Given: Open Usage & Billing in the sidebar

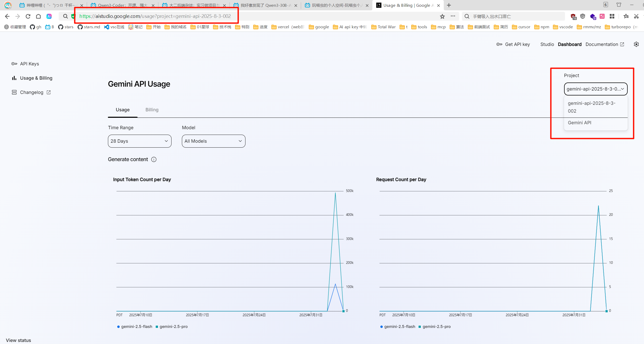Looking at the screenshot, I should point(32,78).
